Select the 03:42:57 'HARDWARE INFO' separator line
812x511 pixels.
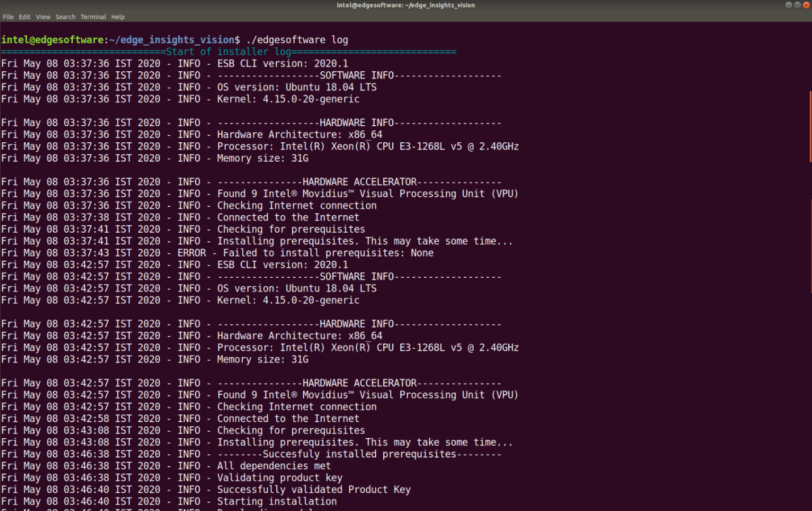click(x=251, y=324)
